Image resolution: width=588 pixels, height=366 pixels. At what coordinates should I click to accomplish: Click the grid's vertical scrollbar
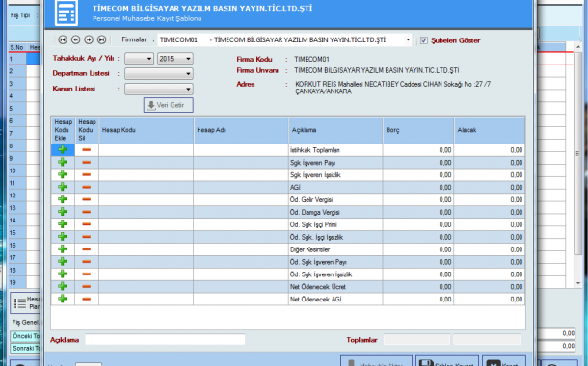tap(577, 165)
